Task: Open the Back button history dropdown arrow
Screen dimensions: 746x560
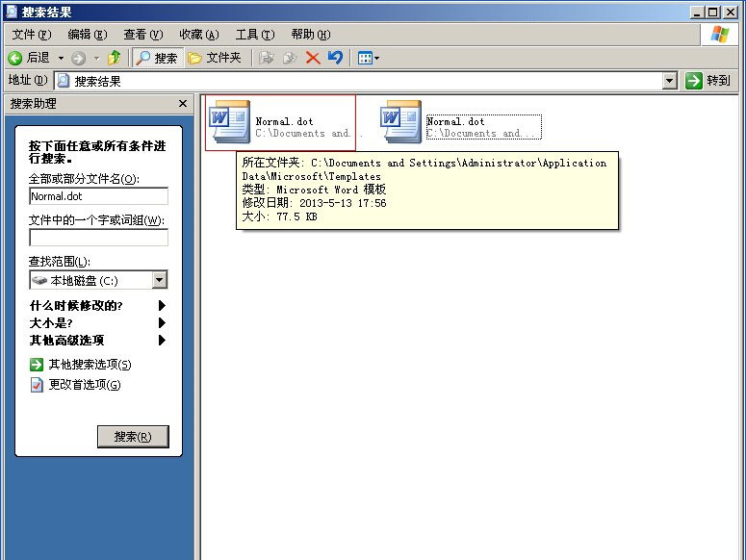Action: pyautogui.click(x=61, y=58)
